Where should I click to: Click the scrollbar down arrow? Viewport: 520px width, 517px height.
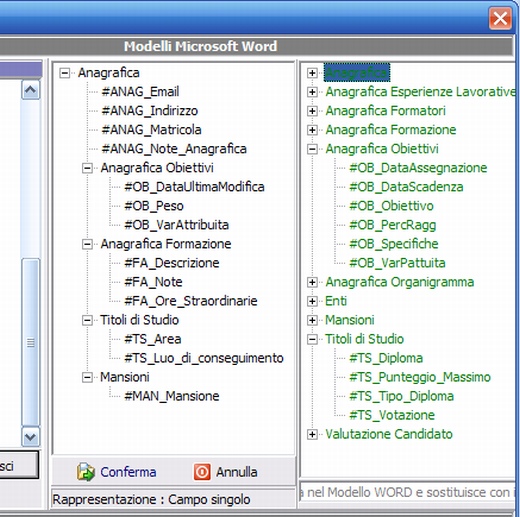tap(31, 437)
